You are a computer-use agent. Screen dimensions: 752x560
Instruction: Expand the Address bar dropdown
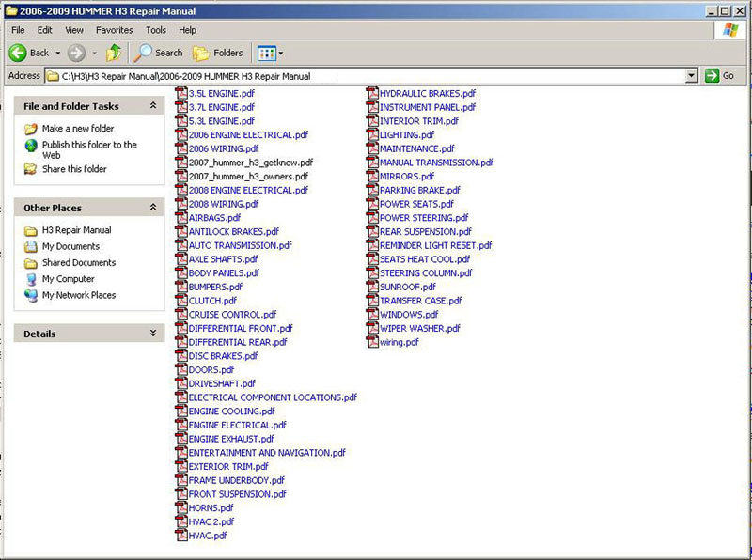coord(691,76)
